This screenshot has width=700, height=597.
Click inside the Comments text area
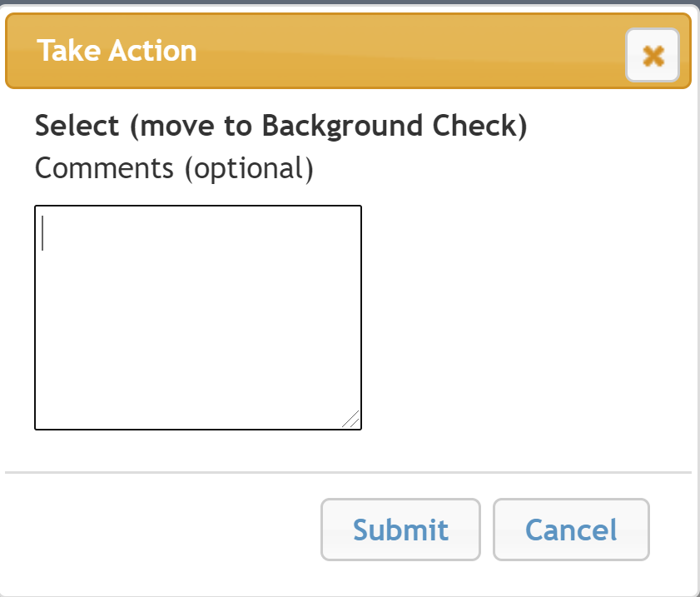(198, 317)
